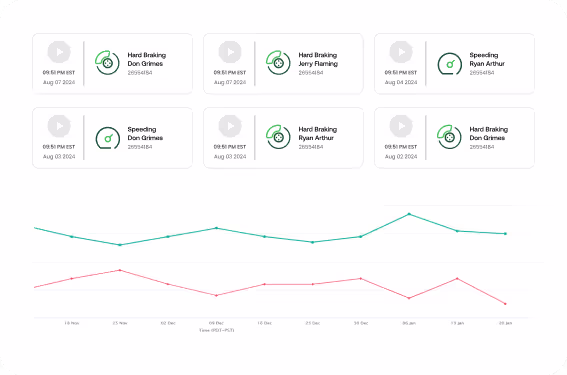Viewport: 567px width, 375px height.
Task: Click 'Aug 02 2024' date on Don Grimes card
Action: 401,157
